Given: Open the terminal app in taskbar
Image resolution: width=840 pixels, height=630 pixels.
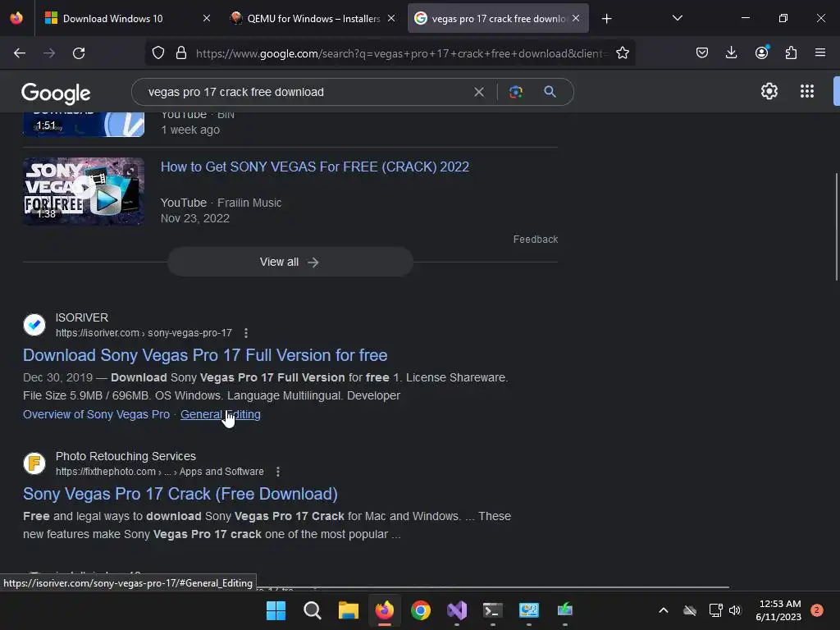Looking at the screenshot, I should coord(493,610).
